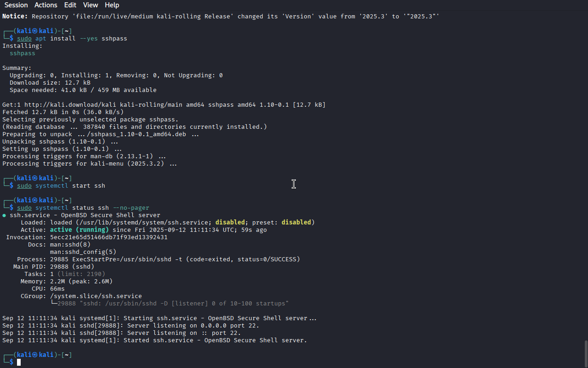Click the green 'active (running)' status text

[x=79, y=230]
